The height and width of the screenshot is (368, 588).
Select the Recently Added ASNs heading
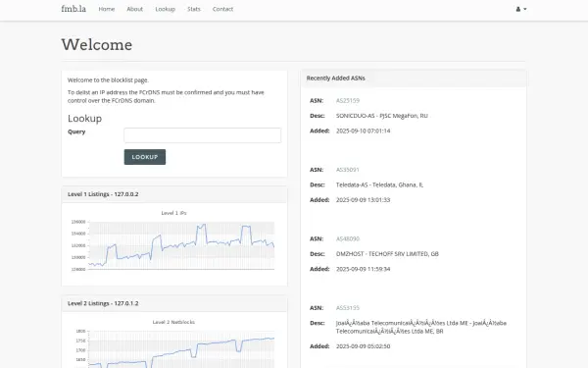pos(335,79)
